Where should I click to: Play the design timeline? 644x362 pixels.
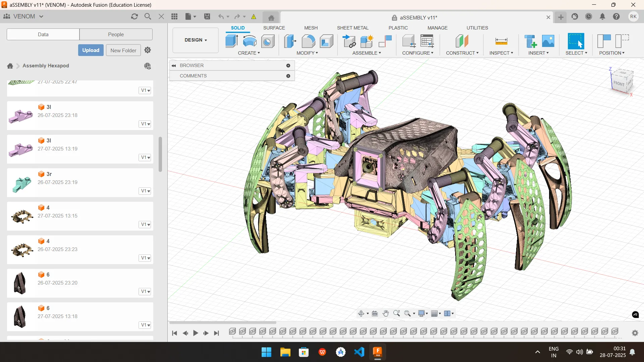pos(196,333)
